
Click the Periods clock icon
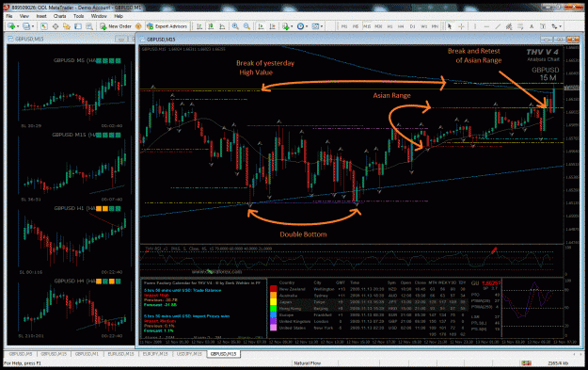(300, 26)
